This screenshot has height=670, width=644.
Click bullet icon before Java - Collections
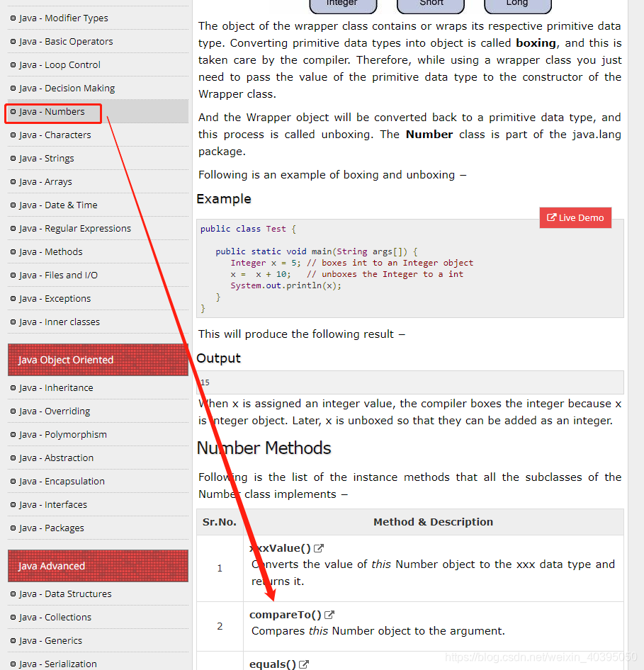[x=13, y=618]
